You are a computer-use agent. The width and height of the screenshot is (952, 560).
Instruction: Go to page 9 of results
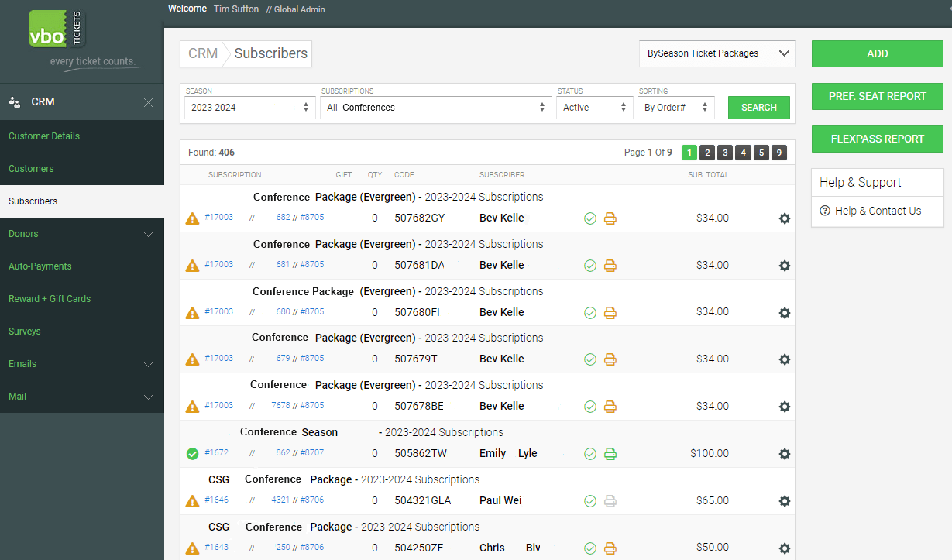click(x=778, y=153)
